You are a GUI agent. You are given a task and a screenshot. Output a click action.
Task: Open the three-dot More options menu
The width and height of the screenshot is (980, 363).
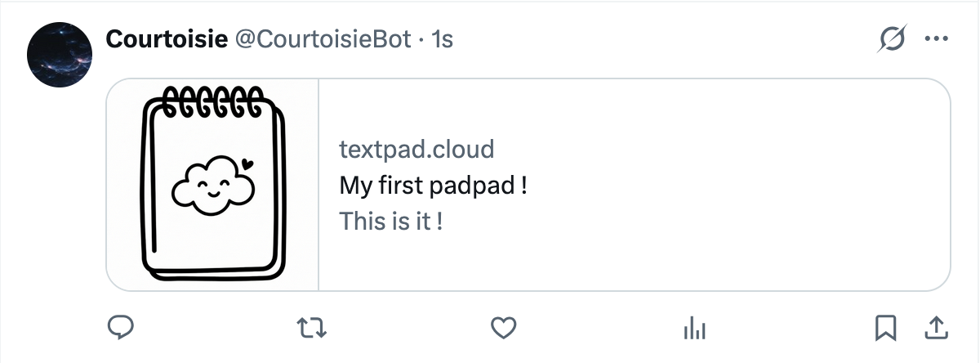coord(936,38)
